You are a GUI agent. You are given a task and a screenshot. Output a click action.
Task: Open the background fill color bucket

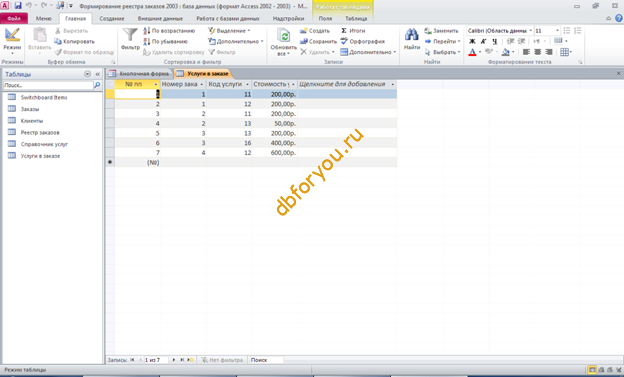(505, 52)
